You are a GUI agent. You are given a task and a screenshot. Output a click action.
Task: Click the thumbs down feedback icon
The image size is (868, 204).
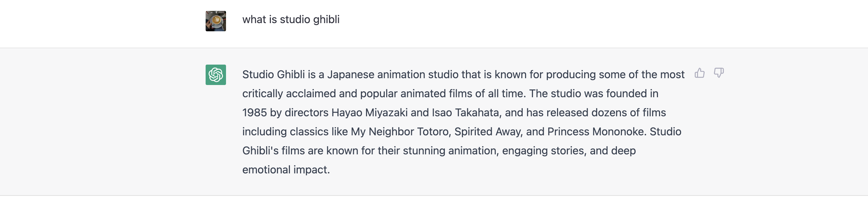(718, 73)
